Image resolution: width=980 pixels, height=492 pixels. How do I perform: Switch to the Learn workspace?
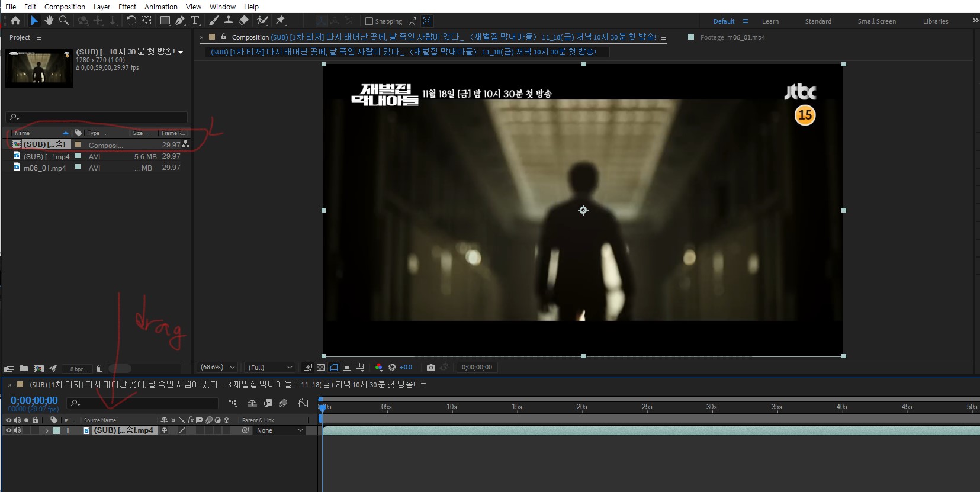(770, 21)
